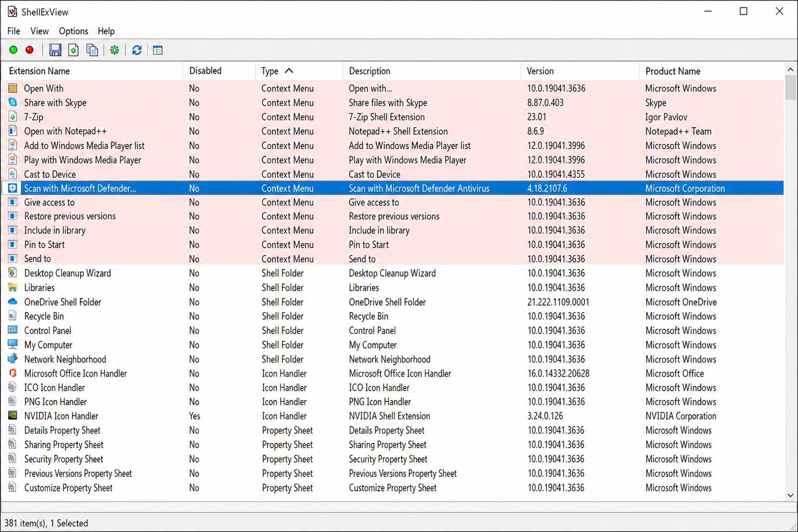
Task: Sort by the Product Name column header
Action: [x=712, y=71]
